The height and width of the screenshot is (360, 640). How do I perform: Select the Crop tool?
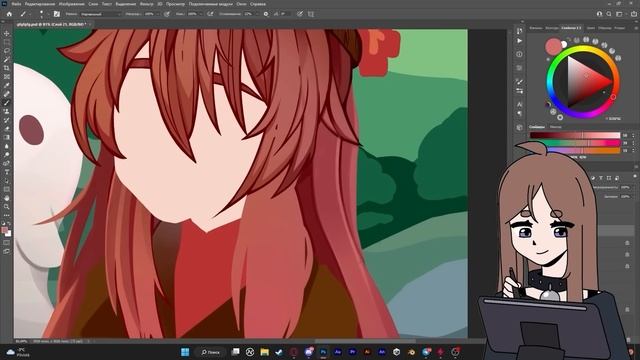point(7,68)
